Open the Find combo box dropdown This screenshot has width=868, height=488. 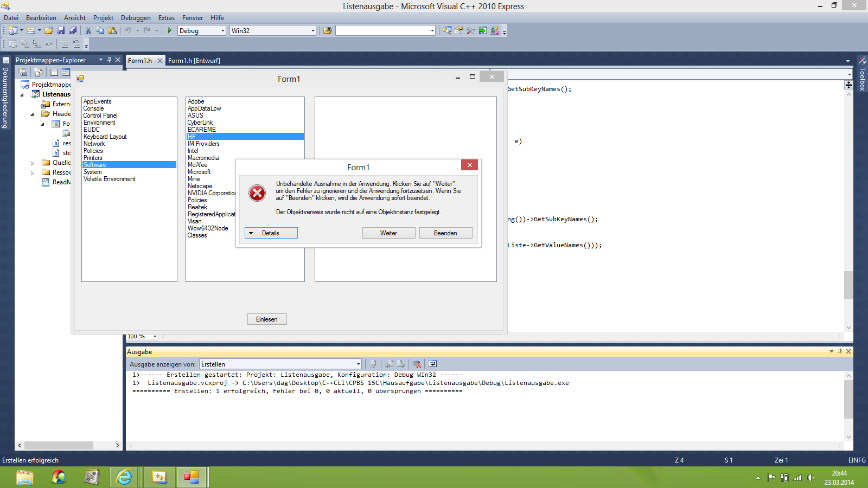coord(432,31)
